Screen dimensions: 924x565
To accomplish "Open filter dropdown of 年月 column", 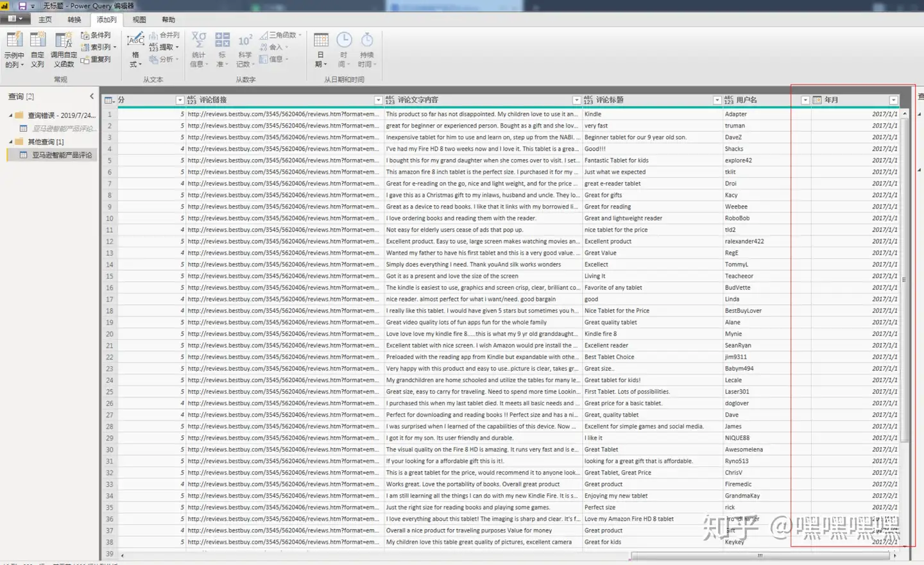I will [x=893, y=100].
